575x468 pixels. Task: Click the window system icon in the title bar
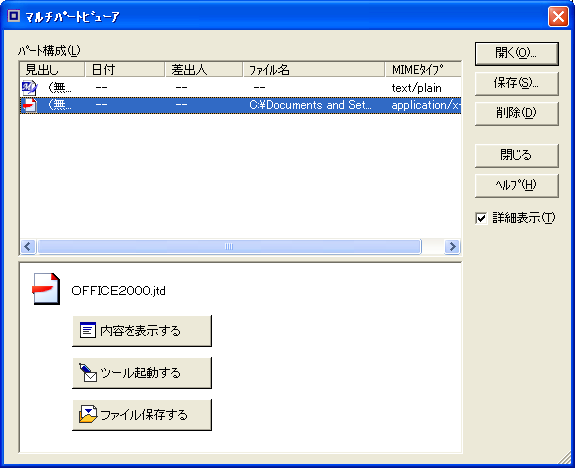[14, 16]
